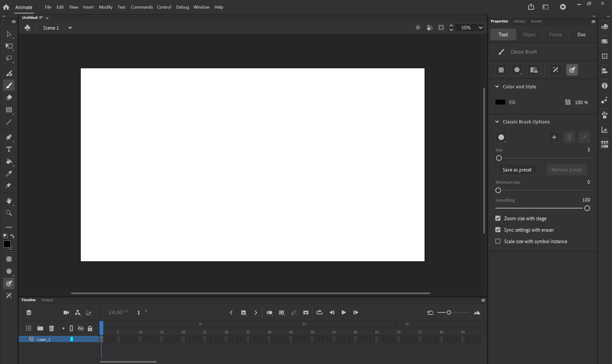
Task: Enable Scale size with symbol instance
Action: pyautogui.click(x=498, y=241)
